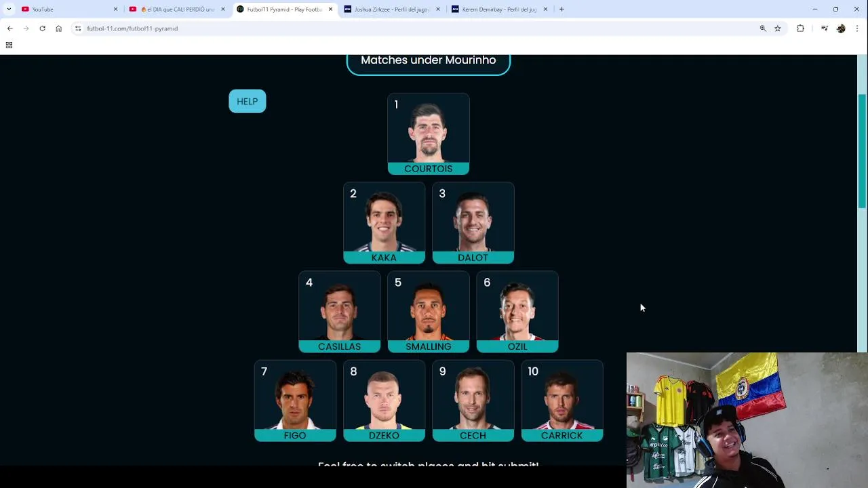Close the Kerem Demirbay tab
Image resolution: width=868 pixels, height=488 pixels.
click(545, 9)
